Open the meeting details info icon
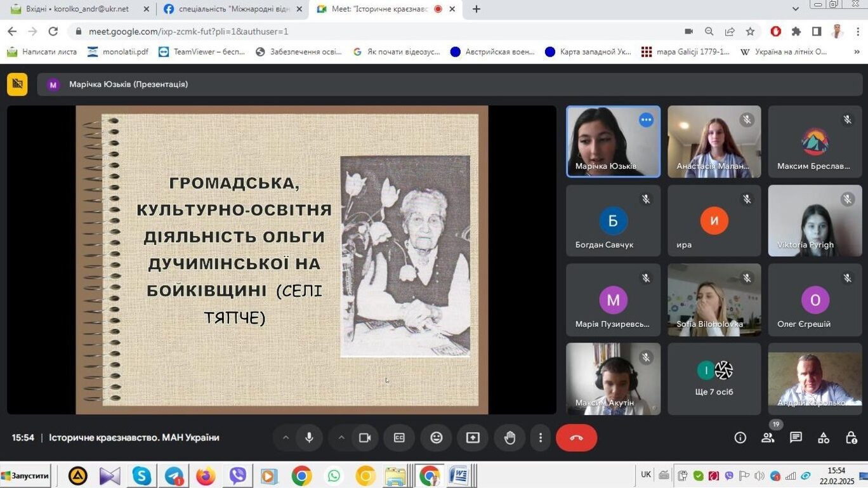This screenshot has width=868, height=488. 740,438
